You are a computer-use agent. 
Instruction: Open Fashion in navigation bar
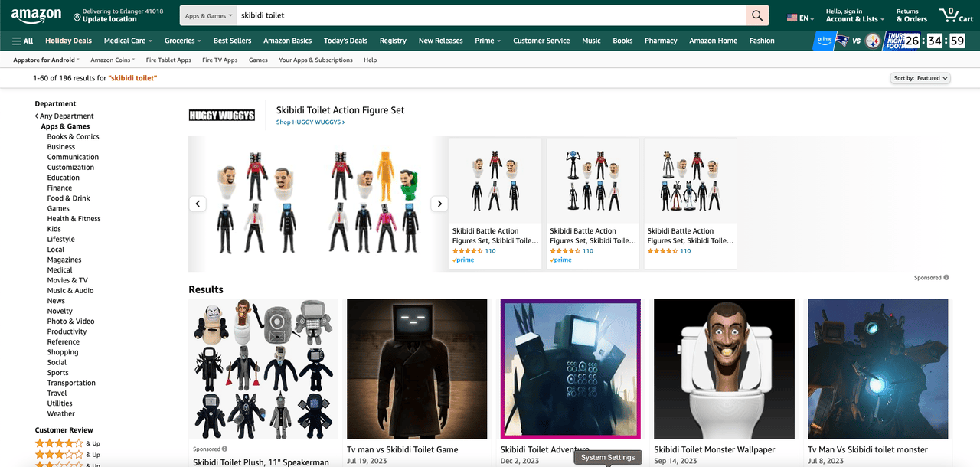[x=762, y=41]
